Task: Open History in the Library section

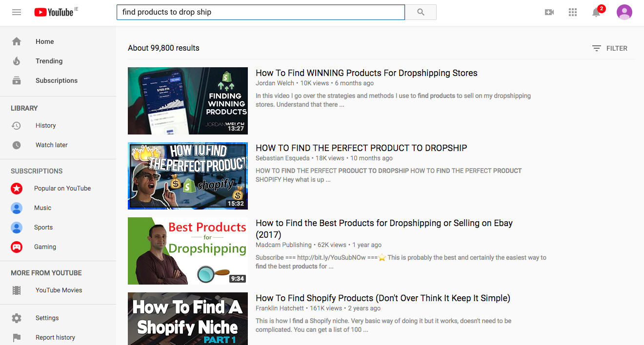Action: point(45,125)
